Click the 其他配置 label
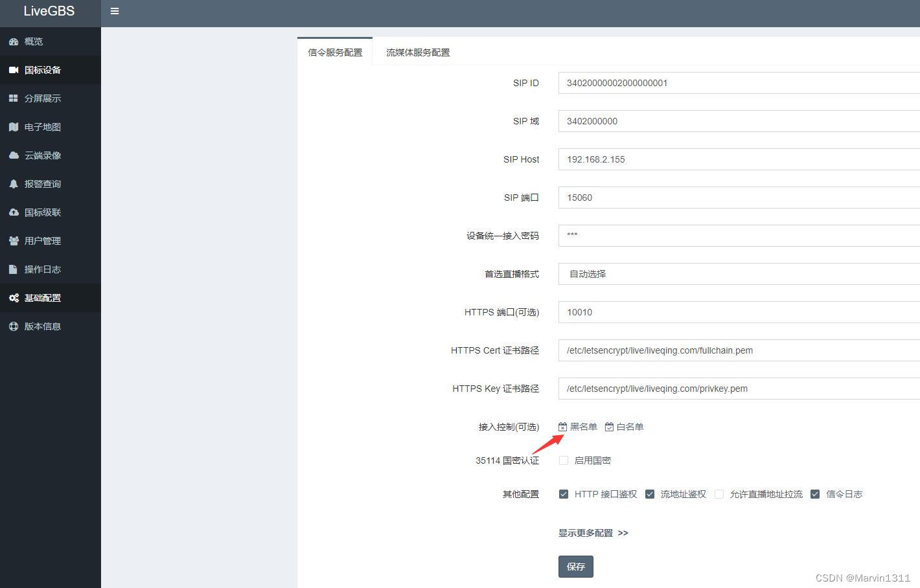Screen dimensions: 920x588 click(x=521, y=494)
